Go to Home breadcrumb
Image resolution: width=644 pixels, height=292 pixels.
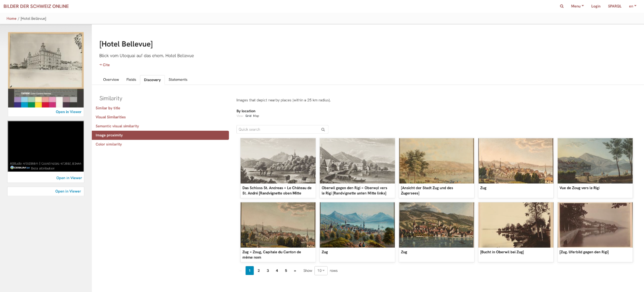[x=11, y=19]
